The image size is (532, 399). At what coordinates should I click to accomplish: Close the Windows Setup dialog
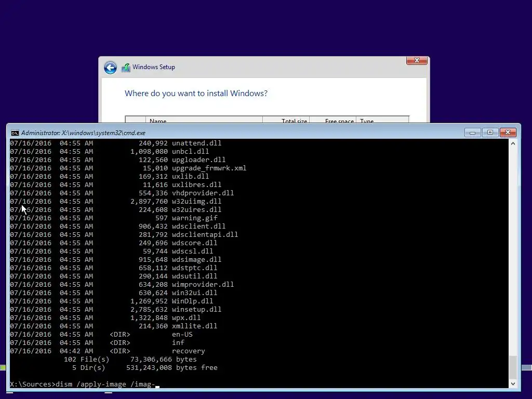click(417, 60)
